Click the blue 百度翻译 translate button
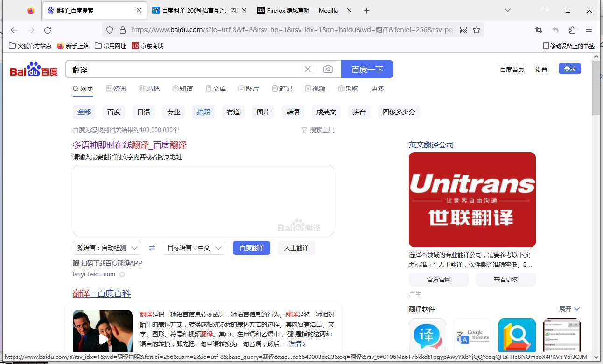Screen dimensions: 603x364 point(252,248)
